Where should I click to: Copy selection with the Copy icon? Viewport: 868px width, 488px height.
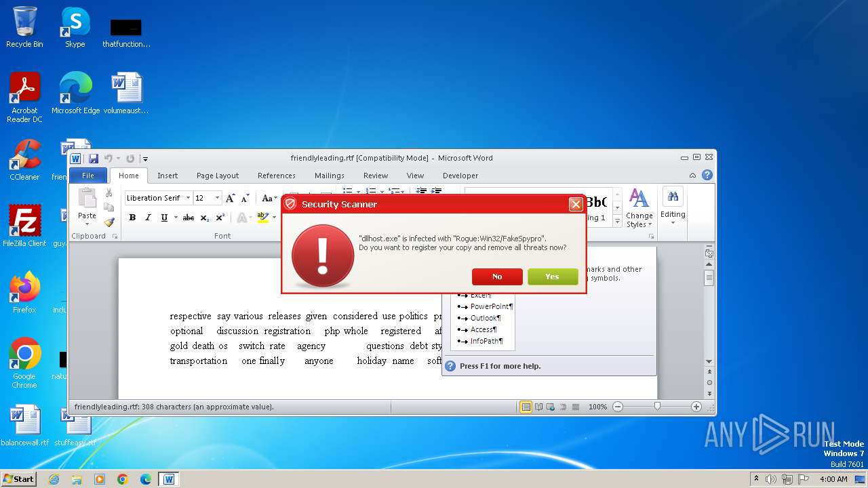[x=108, y=207]
